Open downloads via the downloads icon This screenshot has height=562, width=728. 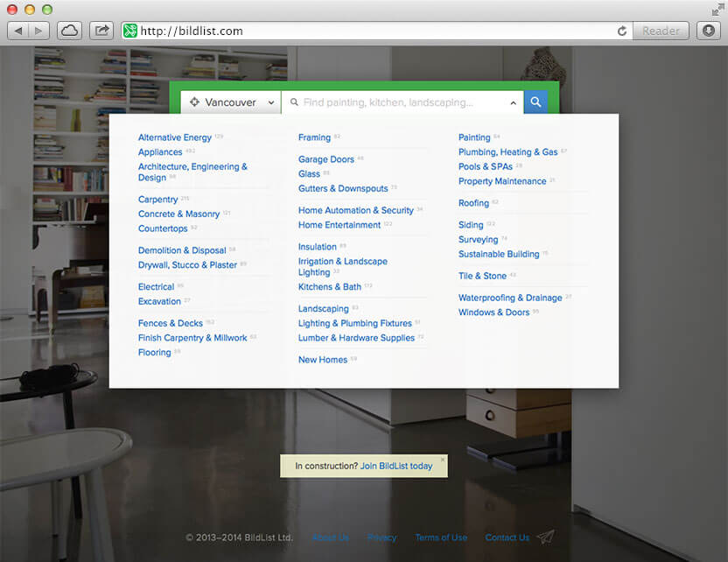coord(708,30)
